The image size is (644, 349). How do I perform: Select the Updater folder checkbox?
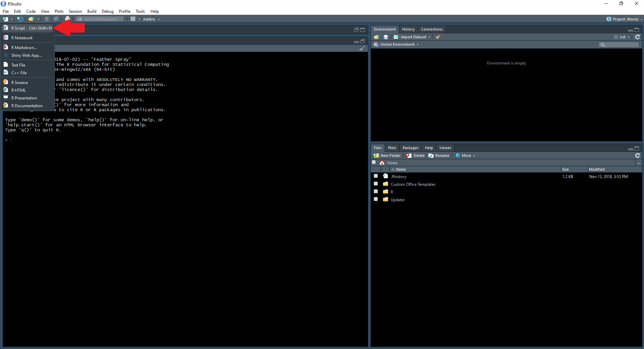click(376, 199)
